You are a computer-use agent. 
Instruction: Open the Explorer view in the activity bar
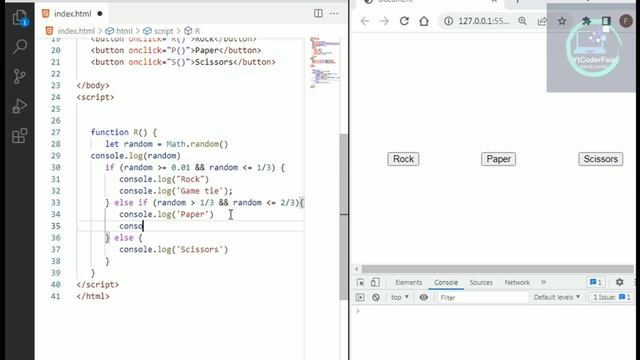click(x=20, y=18)
